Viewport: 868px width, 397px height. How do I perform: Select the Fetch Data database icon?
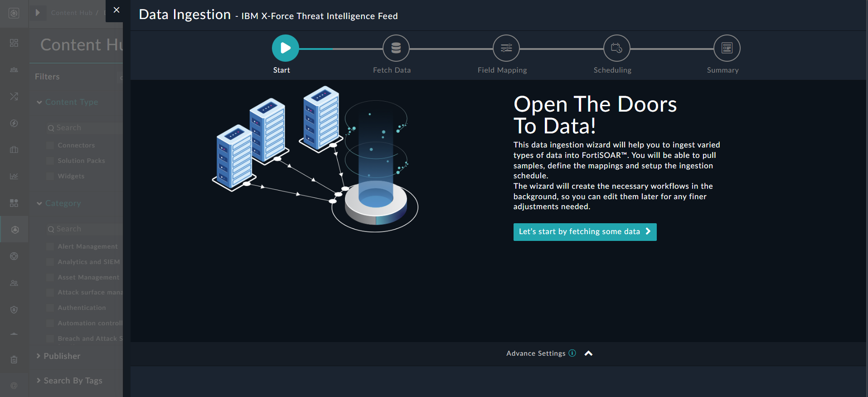point(396,48)
